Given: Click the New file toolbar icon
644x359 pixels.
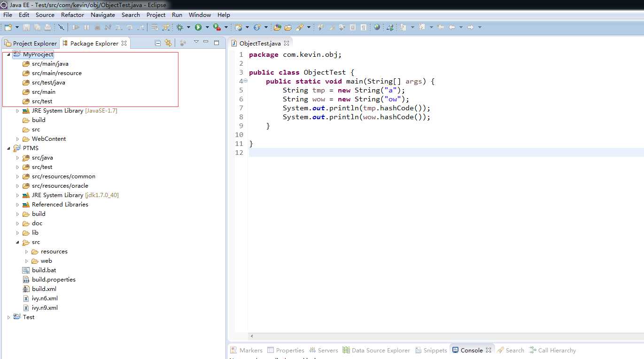Looking at the screenshot, I should (x=8, y=27).
